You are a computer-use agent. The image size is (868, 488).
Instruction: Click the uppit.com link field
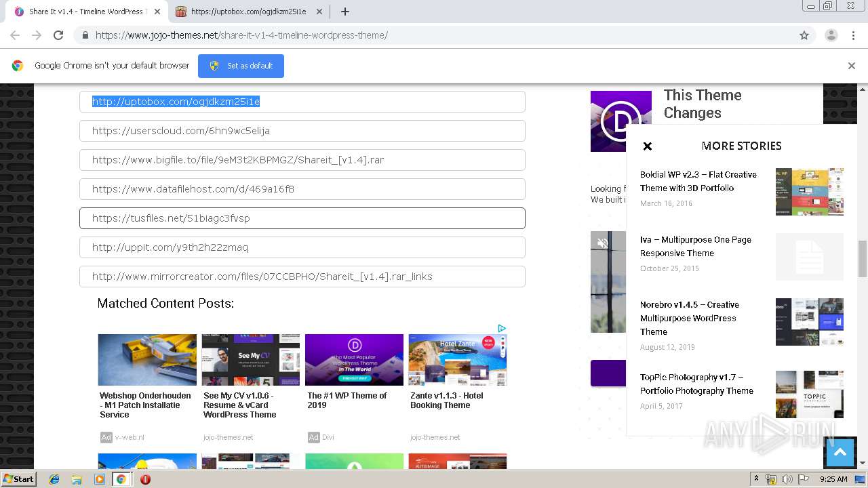pos(302,247)
